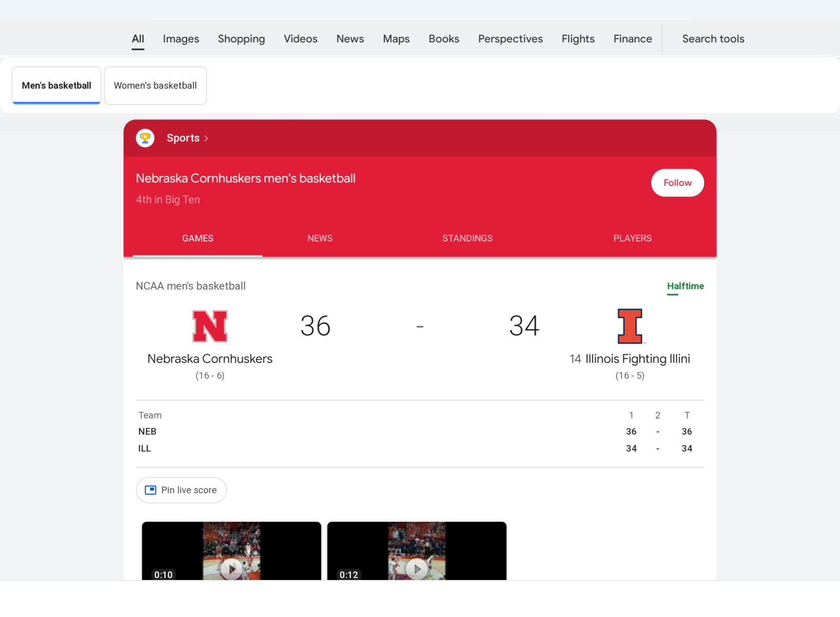This screenshot has height=617, width=840.
Task: Switch to the STANDINGS tab
Action: [x=468, y=239]
